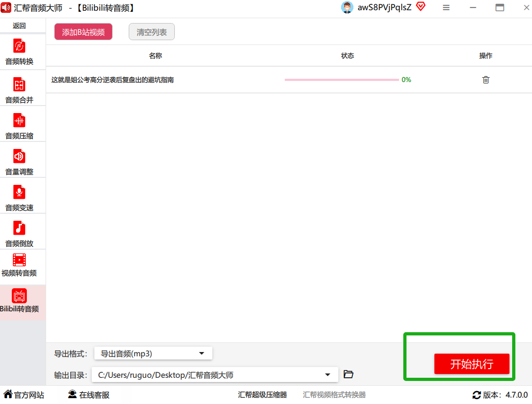Check for updates via 版本 refresh icon
This screenshot has height=404, width=532.
click(x=477, y=395)
